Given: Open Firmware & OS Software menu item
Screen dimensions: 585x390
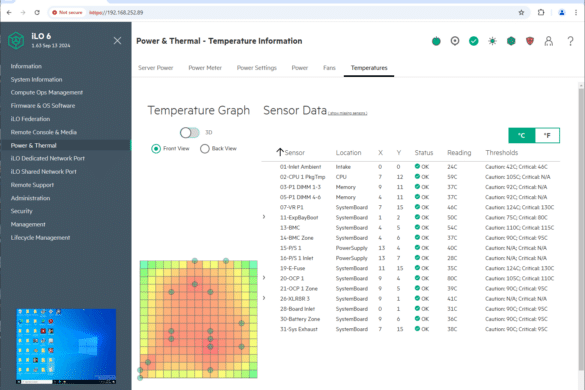Looking at the screenshot, I should click(43, 106).
